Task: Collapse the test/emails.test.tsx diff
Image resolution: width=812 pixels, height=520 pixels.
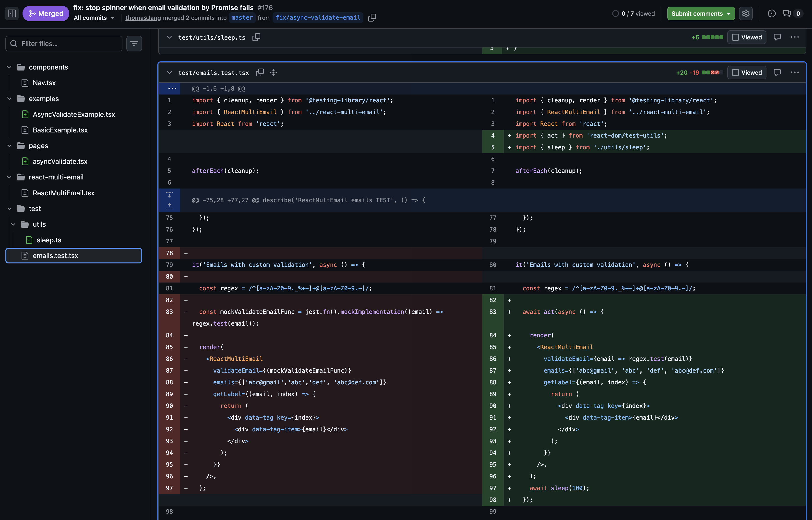Action: 169,73
